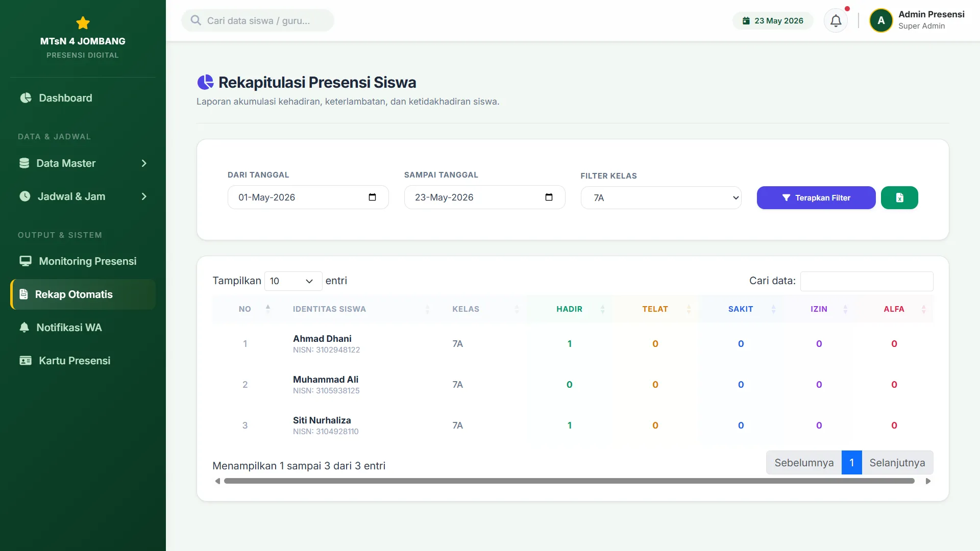Screen dimensions: 980x551
Task: Sort table by the HADIR column
Action: pyautogui.click(x=569, y=309)
